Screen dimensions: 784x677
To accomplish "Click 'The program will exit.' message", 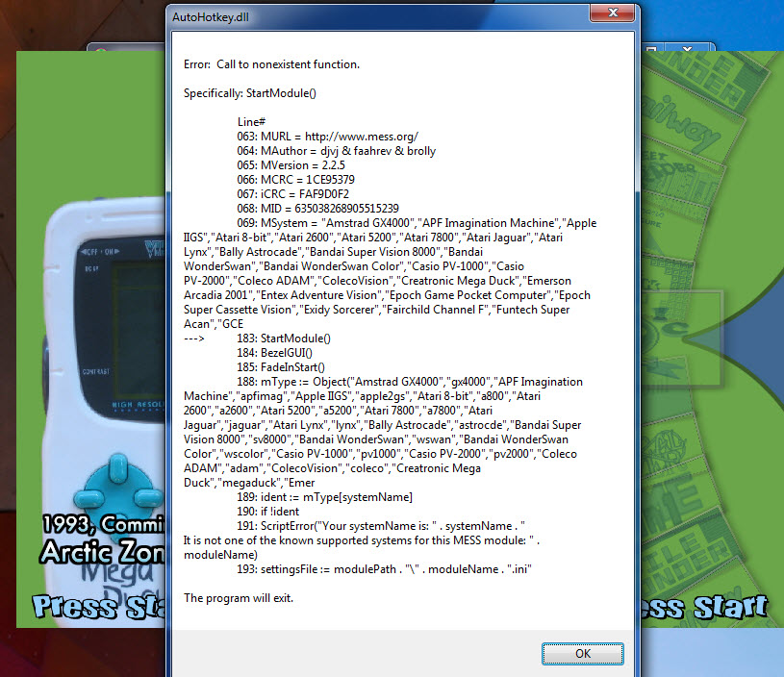I will (239, 598).
